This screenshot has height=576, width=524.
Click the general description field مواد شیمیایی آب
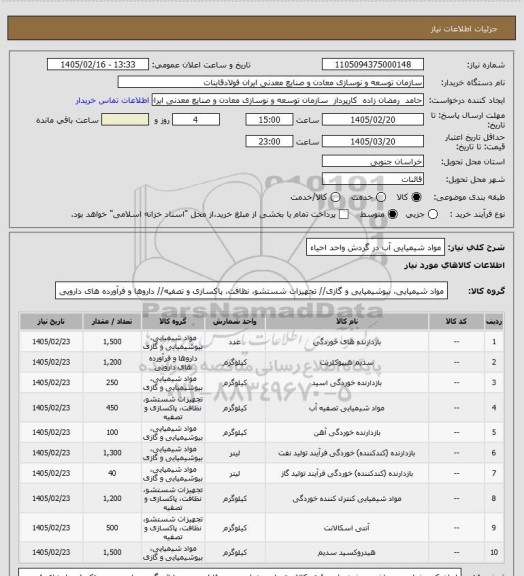tap(375, 248)
